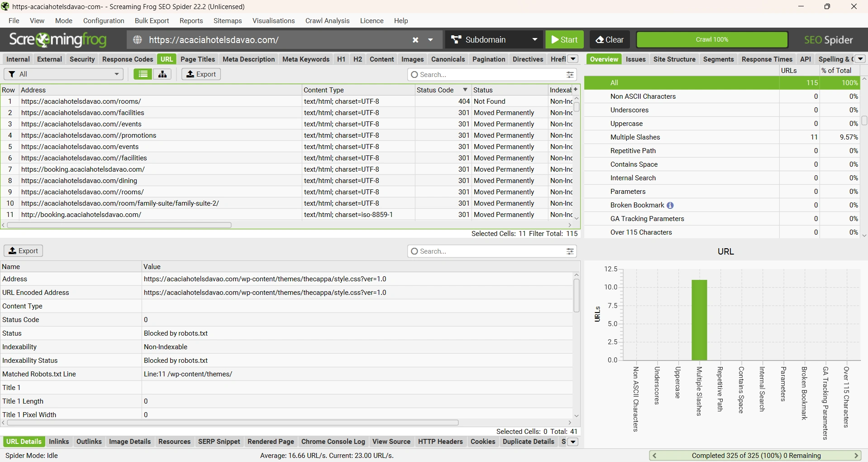Click the left arrow in crawl progress bar
The width and height of the screenshot is (868, 462).
point(654,456)
